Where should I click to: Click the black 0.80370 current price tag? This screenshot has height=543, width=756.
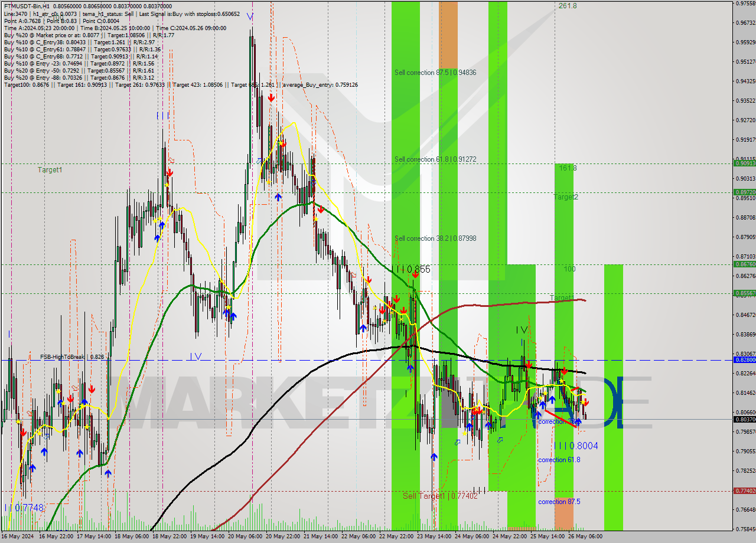(x=743, y=419)
